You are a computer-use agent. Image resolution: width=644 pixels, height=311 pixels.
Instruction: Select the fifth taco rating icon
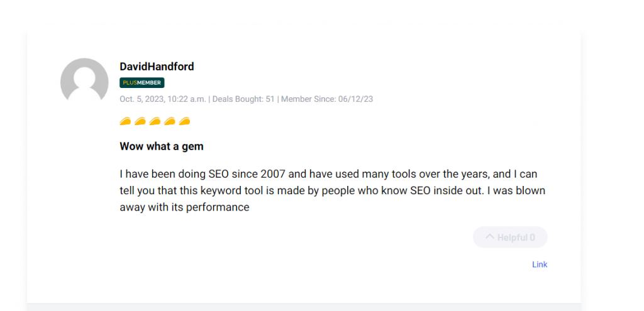click(184, 121)
